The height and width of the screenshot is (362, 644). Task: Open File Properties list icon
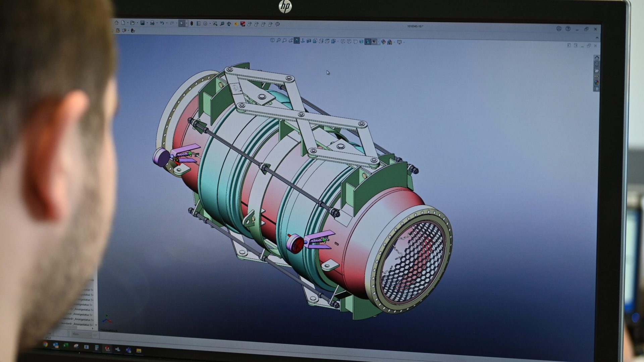(198, 23)
